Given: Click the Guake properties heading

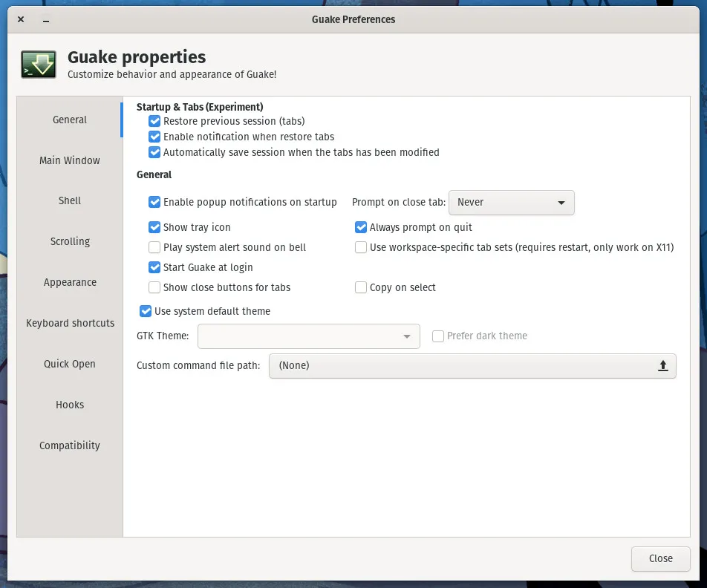Looking at the screenshot, I should coord(137,57).
